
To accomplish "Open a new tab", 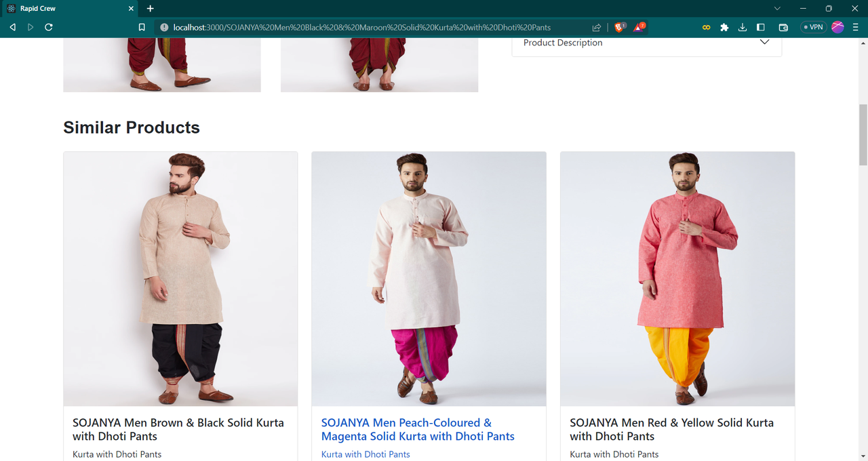I will coord(151,8).
